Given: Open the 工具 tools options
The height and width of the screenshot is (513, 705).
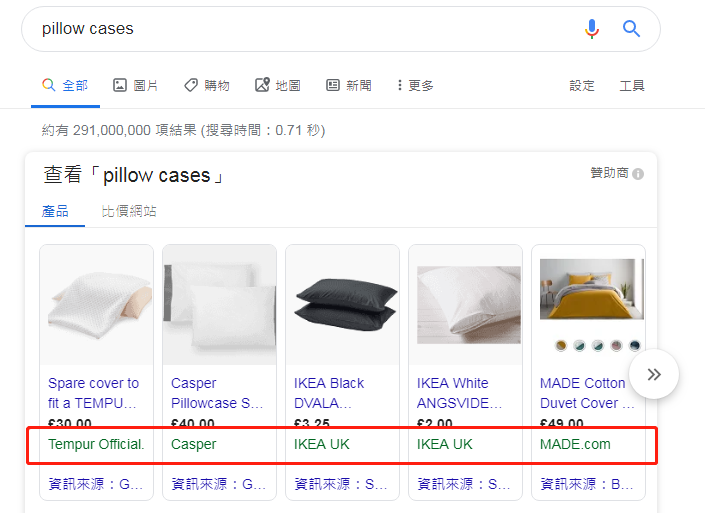Looking at the screenshot, I should pos(632,86).
